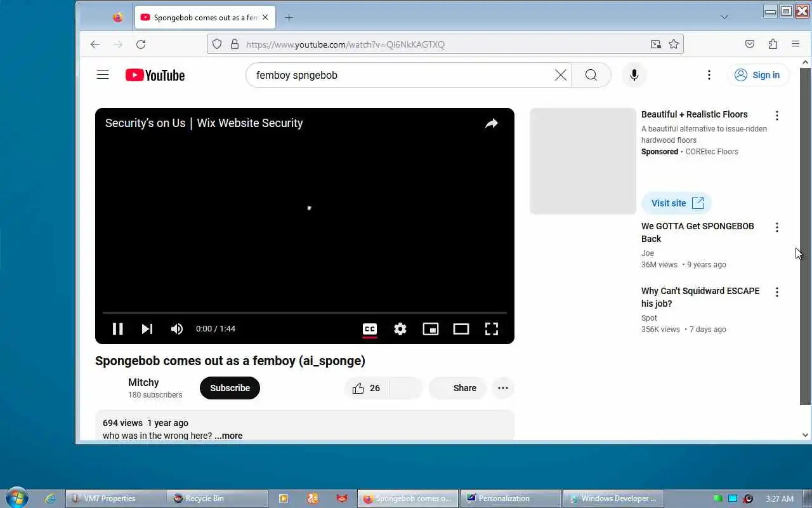The height and width of the screenshot is (508, 812).
Task: Clear the search query with X
Action: pos(561,75)
